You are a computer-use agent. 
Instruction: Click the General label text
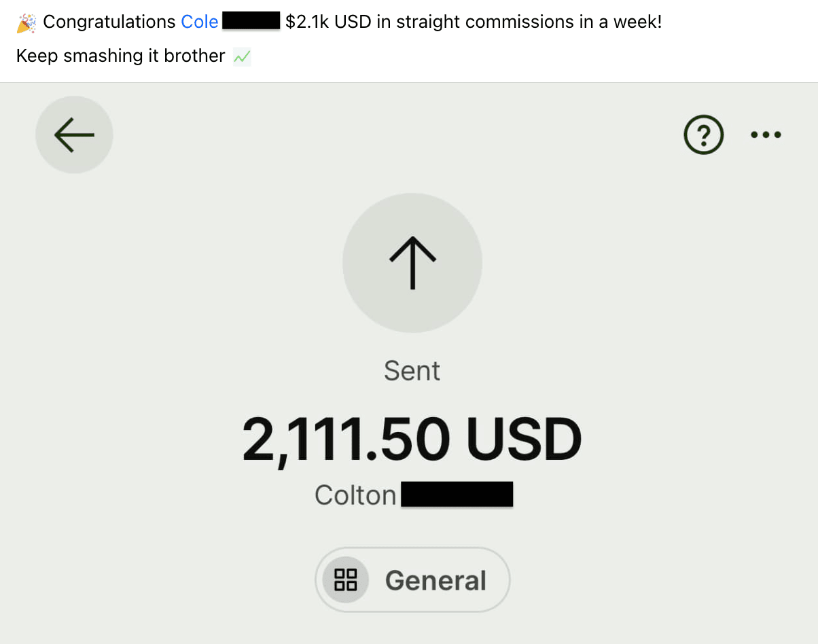[436, 581]
